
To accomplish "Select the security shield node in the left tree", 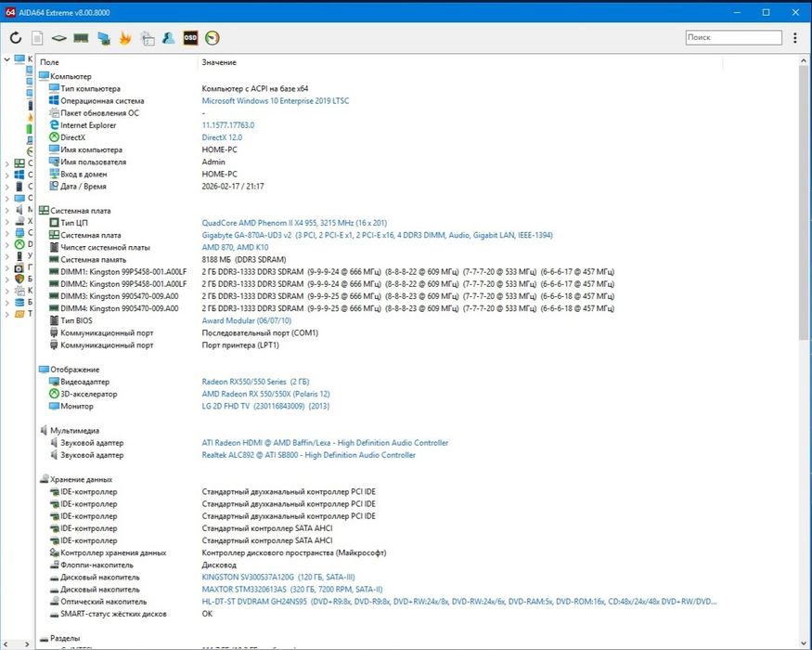I will click(19, 279).
